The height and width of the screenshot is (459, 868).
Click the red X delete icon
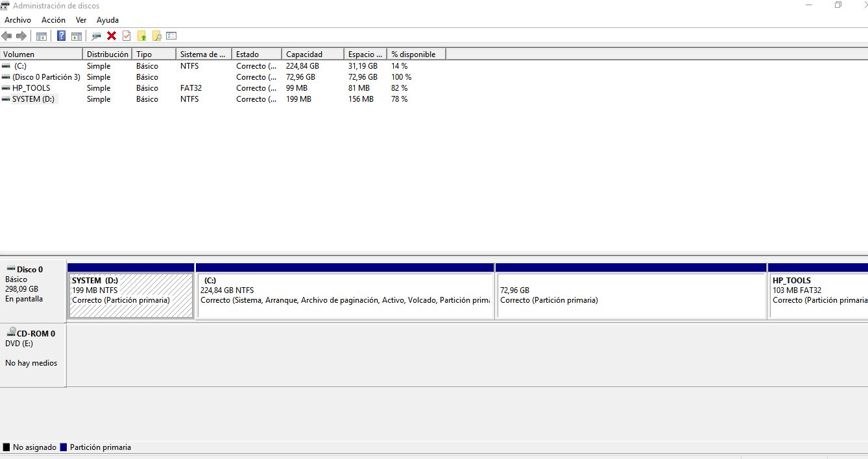click(112, 36)
